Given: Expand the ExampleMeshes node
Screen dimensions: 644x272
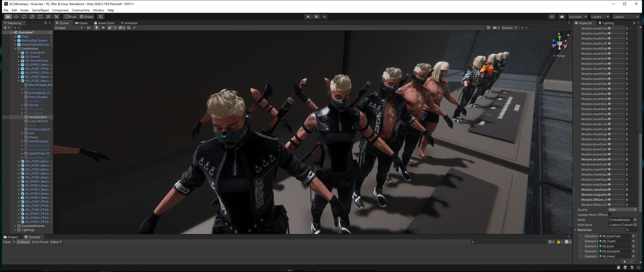Looking at the screenshot, I should pyautogui.click(x=15, y=226).
